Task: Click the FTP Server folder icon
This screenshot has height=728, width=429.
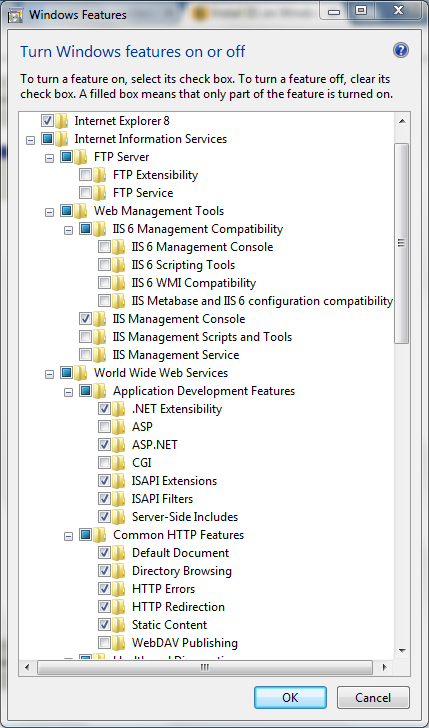Action: tap(81, 157)
